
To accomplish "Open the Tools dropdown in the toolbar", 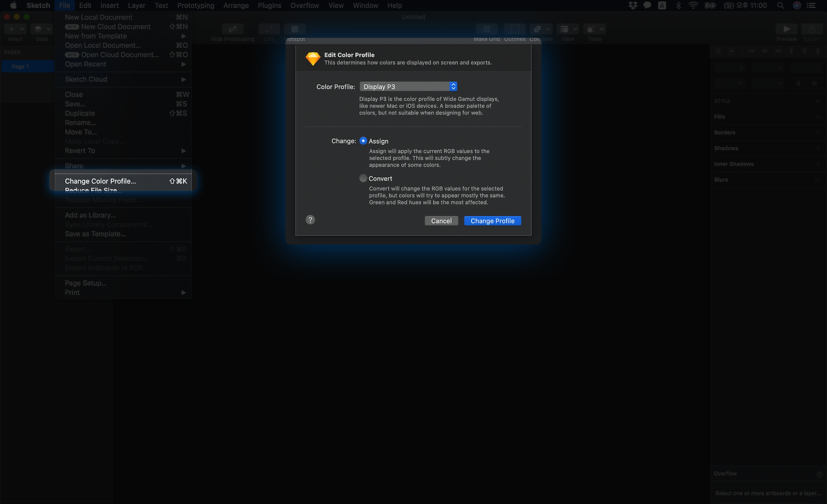I will click(594, 29).
